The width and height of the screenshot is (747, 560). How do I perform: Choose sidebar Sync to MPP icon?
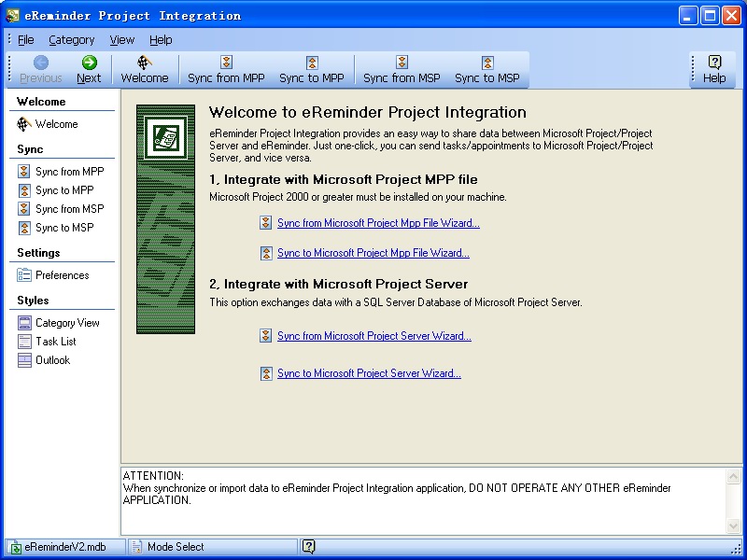point(24,190)
